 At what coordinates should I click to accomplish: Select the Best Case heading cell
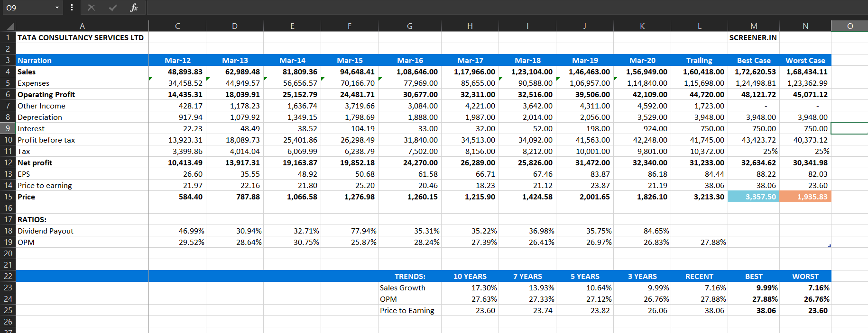coord(754,60)
